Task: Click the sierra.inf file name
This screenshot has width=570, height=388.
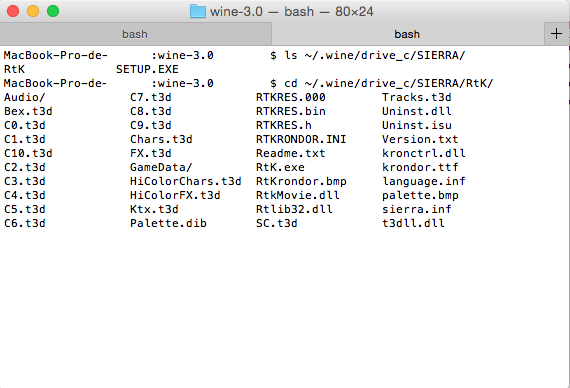Action: [417, 209]
